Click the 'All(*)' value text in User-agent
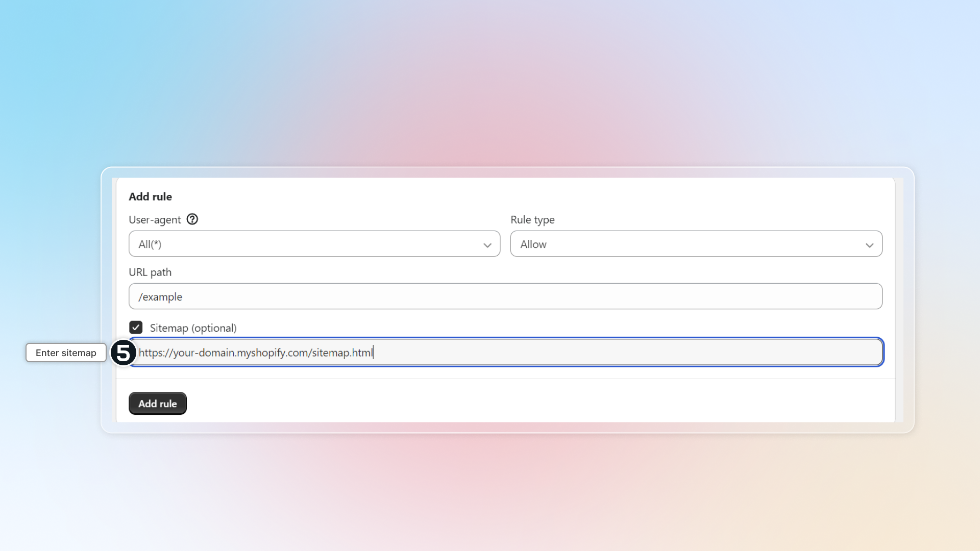 click(x=150, y=244)
